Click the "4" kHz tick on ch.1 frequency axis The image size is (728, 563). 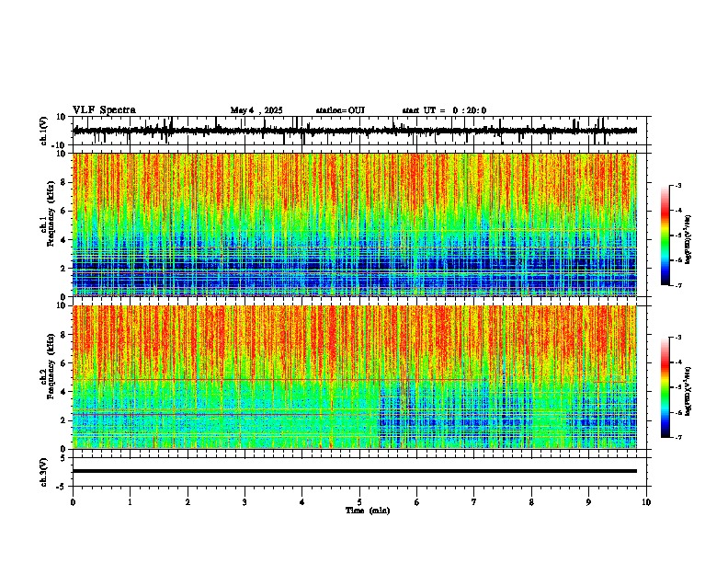pos(63,240)
